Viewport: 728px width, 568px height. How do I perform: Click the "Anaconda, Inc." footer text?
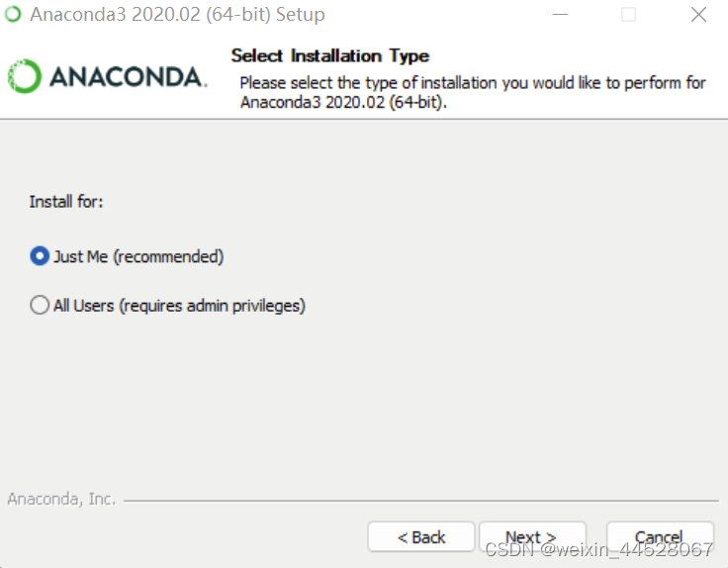tap(61, 499)
